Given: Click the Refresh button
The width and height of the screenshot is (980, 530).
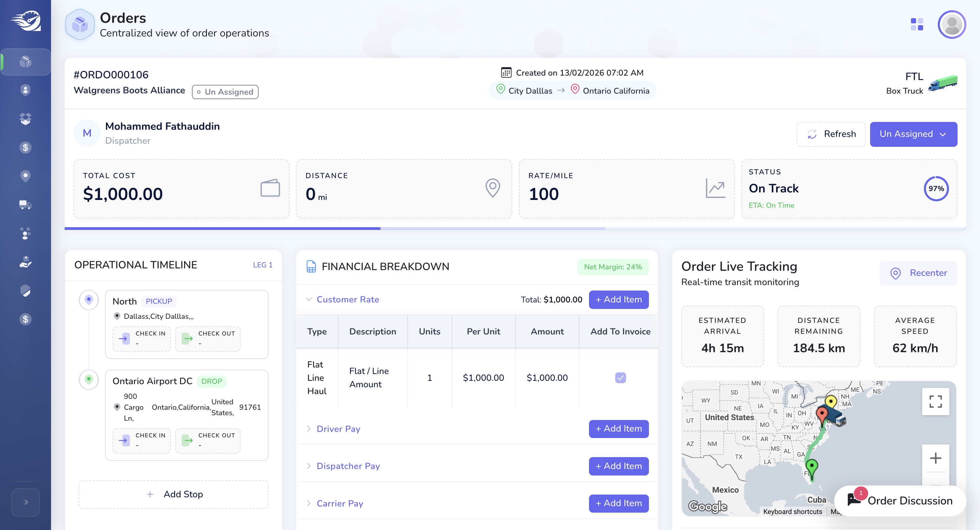Looking at the screenshot, I should (831, 134).
